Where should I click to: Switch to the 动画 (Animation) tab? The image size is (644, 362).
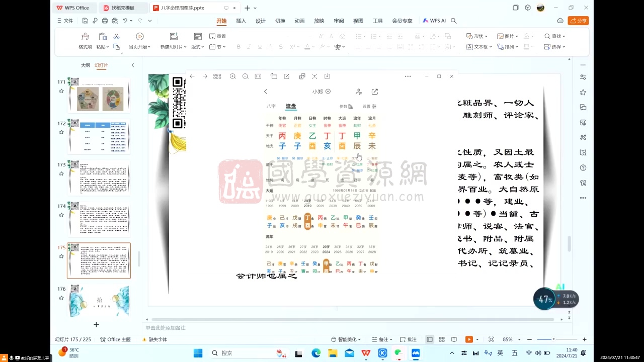[x=299, y=21]
